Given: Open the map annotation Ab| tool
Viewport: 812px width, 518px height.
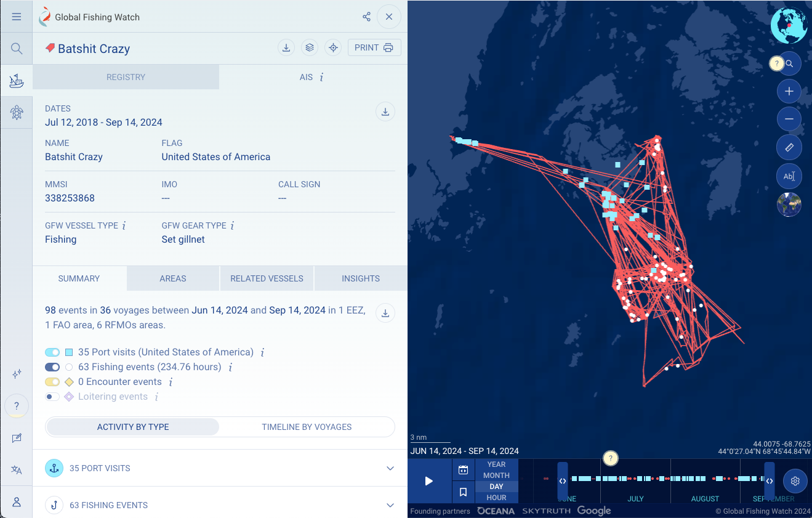Looking at the screenshot, I should (x=789, y=176).
